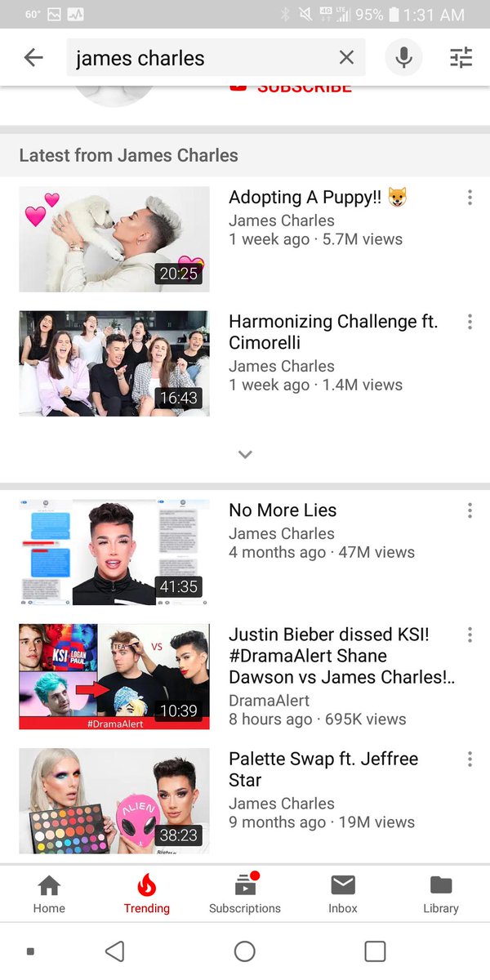490x980 pixels.
Task: Open options menu for Adopting A Puppy video
Action: 470,198
